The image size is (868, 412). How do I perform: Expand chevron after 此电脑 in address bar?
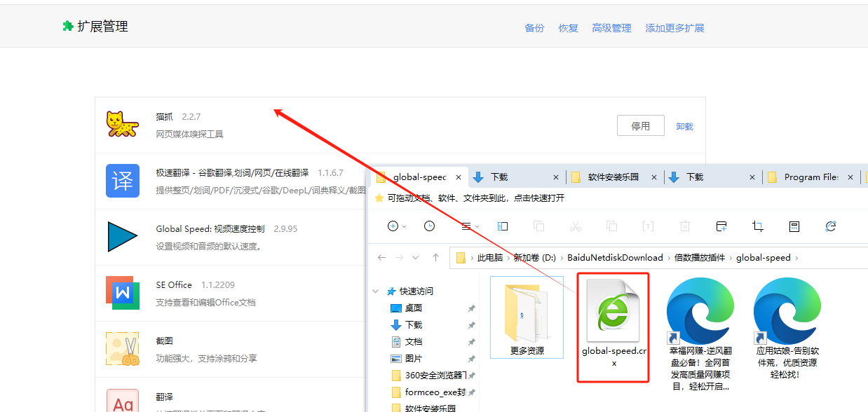pos(508,258)
